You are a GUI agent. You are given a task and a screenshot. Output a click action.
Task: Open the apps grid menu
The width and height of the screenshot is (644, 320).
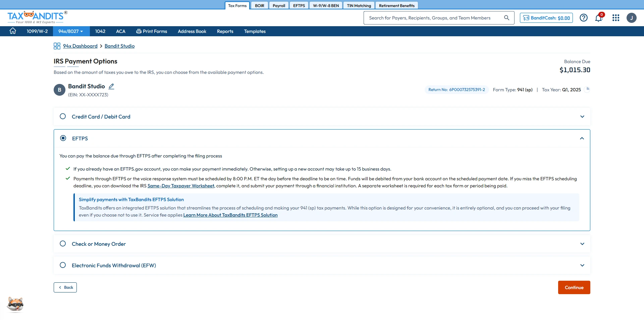coord(616,18)
